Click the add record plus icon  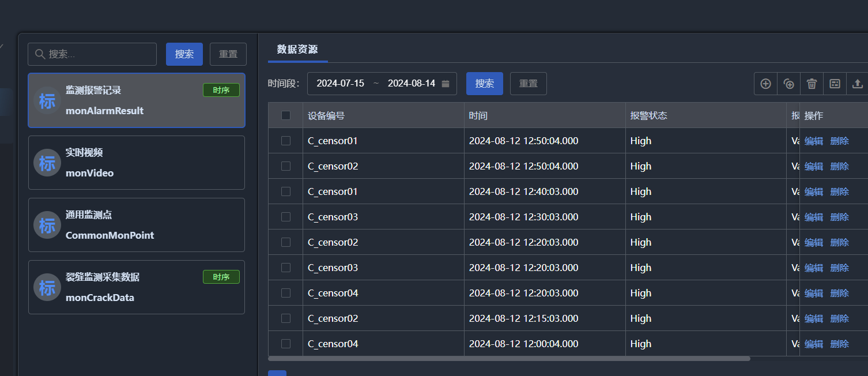(765, 84)
